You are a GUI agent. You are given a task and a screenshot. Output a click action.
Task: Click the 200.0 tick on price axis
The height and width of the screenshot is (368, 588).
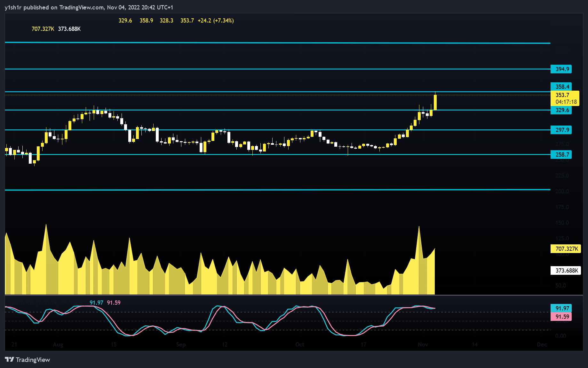click(x=562, y=192)
